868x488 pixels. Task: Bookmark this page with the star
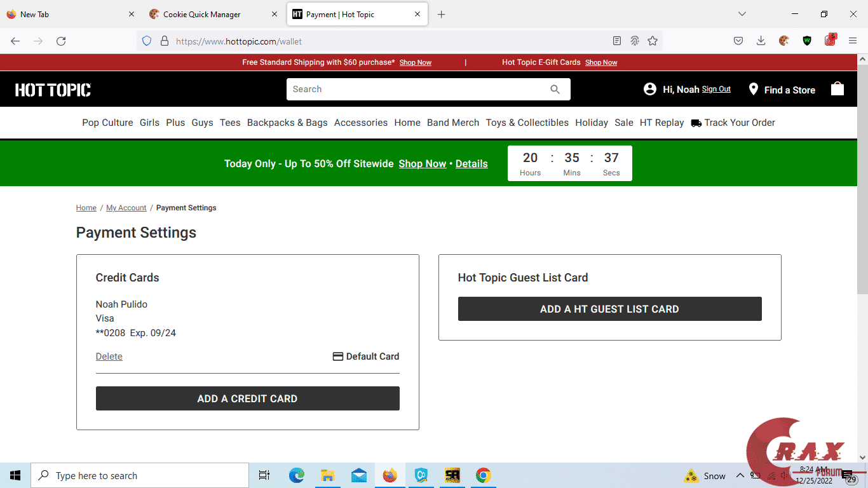point(653,41)
